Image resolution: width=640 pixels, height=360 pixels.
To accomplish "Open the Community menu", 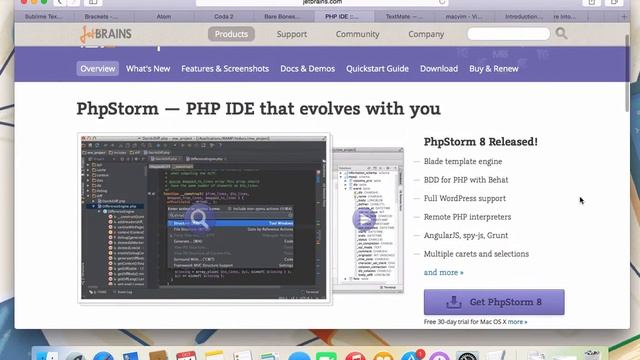I will pos(358,34).
